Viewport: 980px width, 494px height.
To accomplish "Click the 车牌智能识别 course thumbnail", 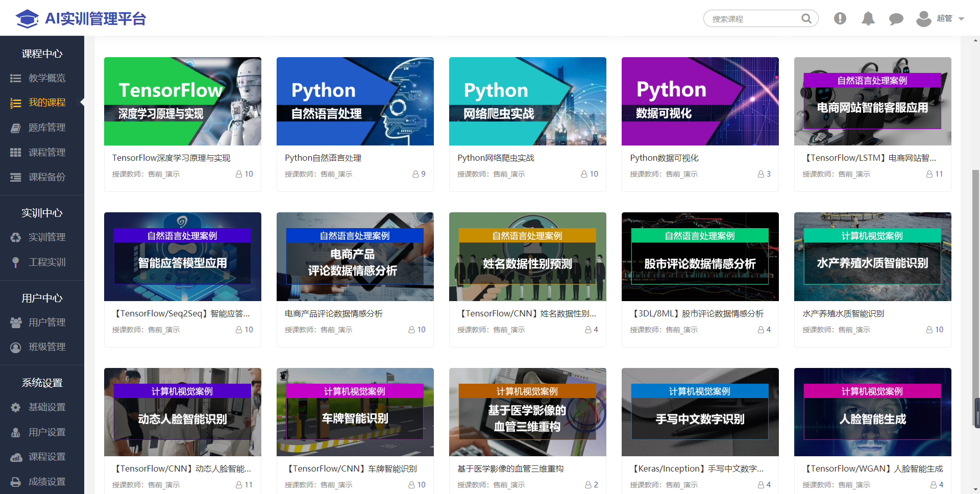I will coord(355,412).
